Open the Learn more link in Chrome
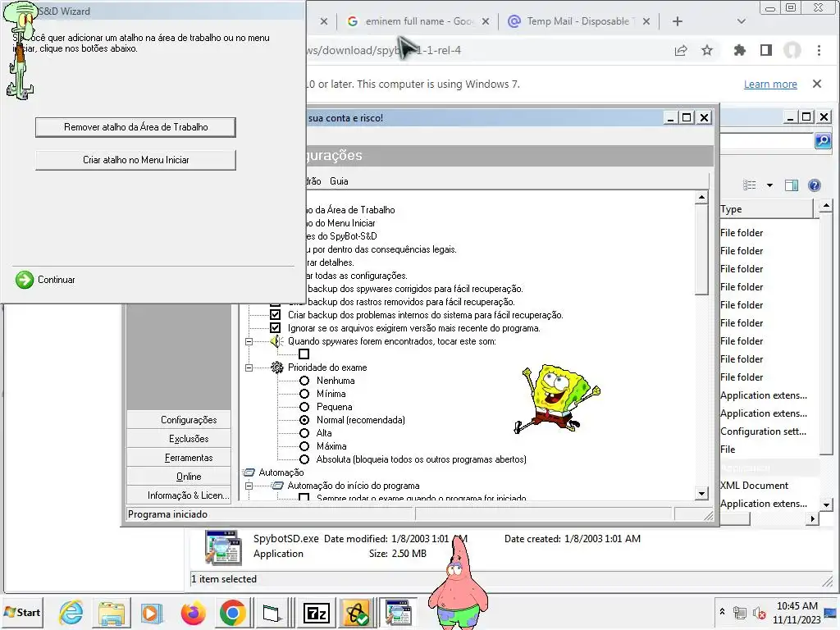840x630 pixels. coord(770,84)
